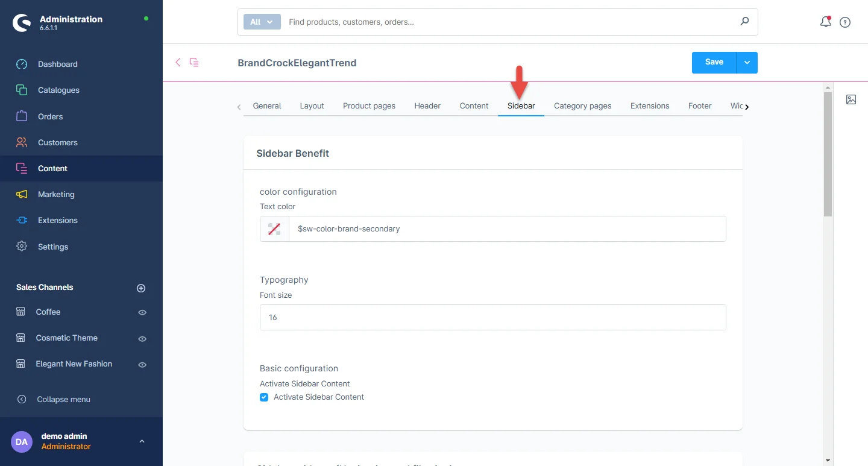Expand the Save button dropdown arrow
The image size is (868, 466).
point(747,62)
